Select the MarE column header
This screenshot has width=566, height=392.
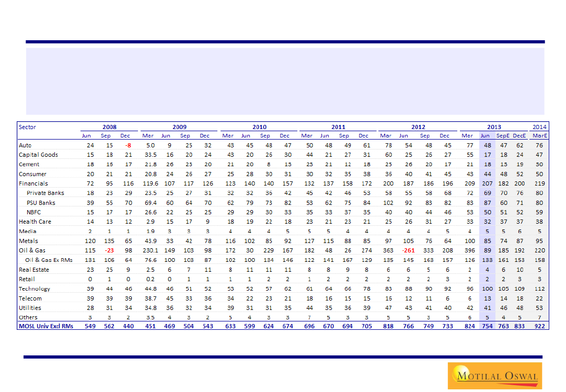click(539, 136)
